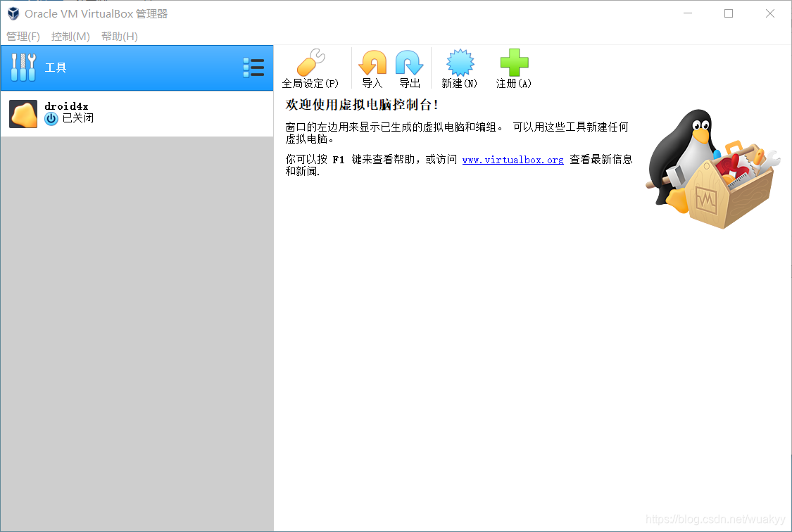The image size is (792, 532).
Task: Create a new VM with 新建(N)
Action: coord(459,69)
